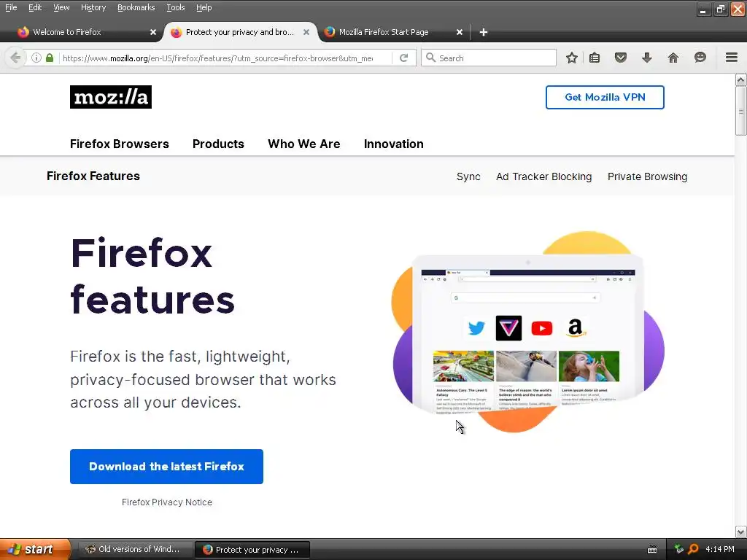The height and width of the screenshot is (560, 747).
Task: Open the Tools menu
Action: coord(175,7)
